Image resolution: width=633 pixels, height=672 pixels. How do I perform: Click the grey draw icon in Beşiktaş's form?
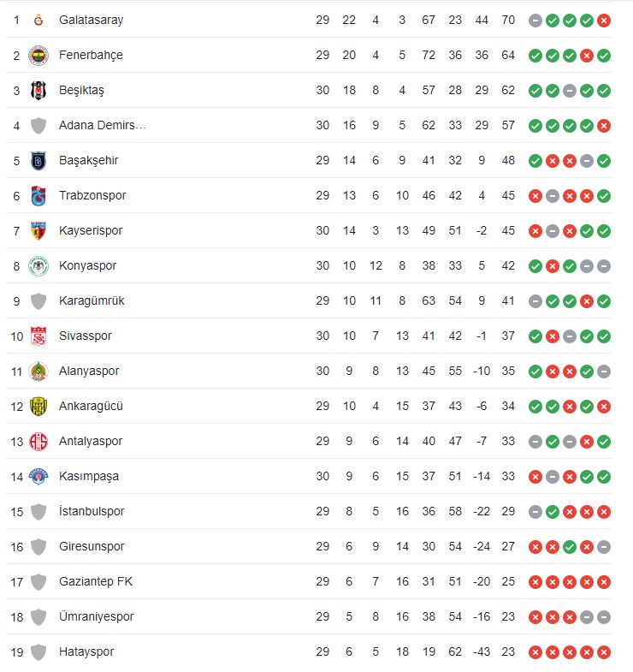point(570,90)
